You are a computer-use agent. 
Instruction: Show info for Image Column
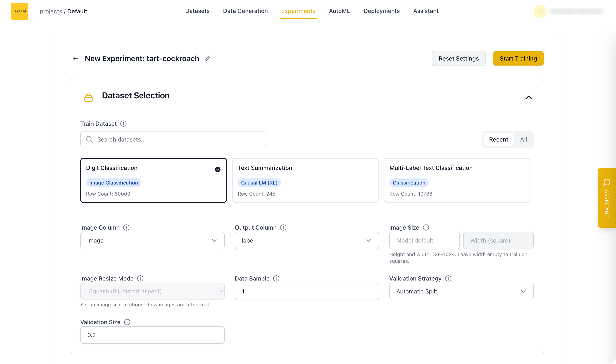(x=126, y=228)
